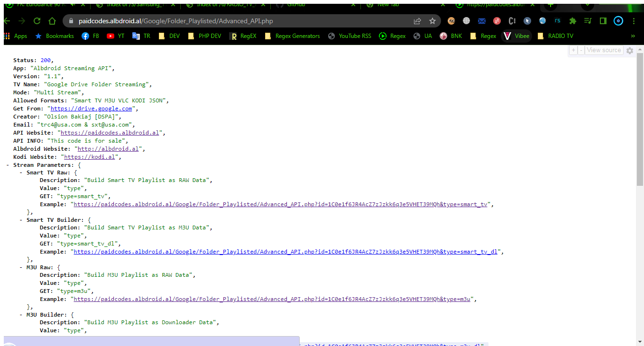Click the orange code brackets extension icon
Viewport: 644px width, 346px height.
(451, 21)
